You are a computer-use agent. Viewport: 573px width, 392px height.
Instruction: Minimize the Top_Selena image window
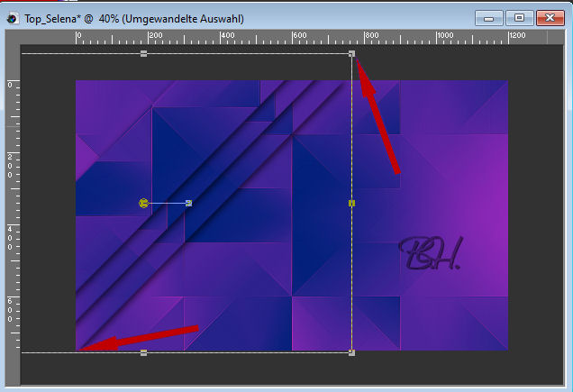click(493, 17)
